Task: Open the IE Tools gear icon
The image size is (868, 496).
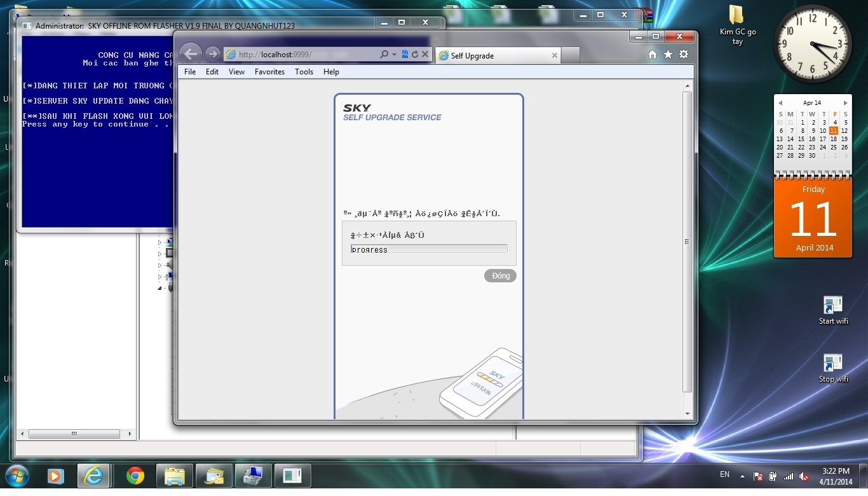Action: click(684, 55)
